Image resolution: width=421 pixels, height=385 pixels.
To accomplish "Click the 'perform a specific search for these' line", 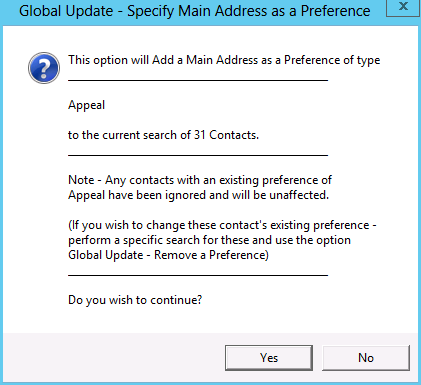I will click(x=209, y=240).
